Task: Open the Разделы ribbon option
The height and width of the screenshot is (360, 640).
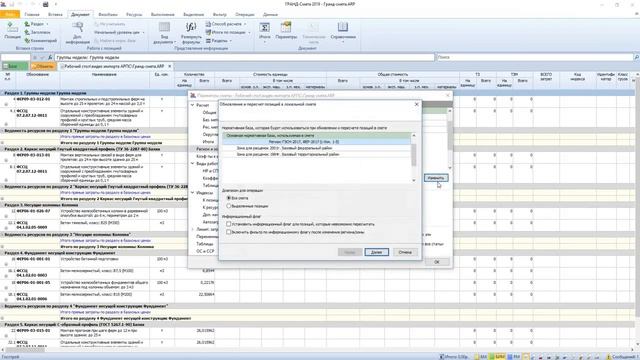Action: click(218, 40)
